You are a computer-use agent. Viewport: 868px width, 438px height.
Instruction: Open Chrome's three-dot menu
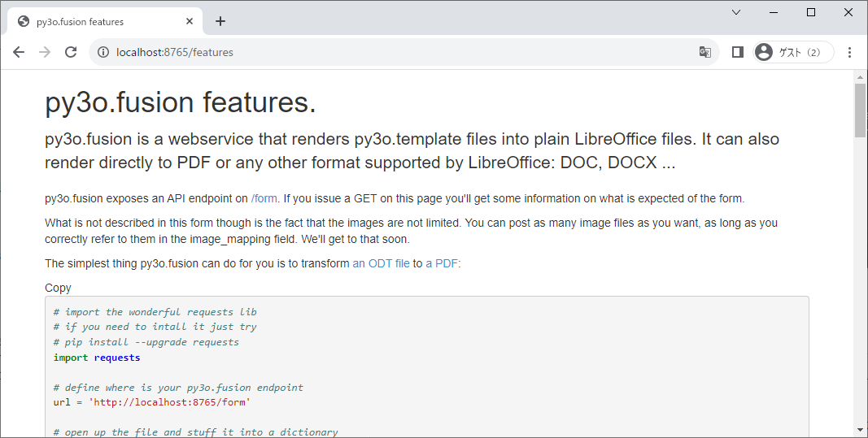[x=850, y=52]
